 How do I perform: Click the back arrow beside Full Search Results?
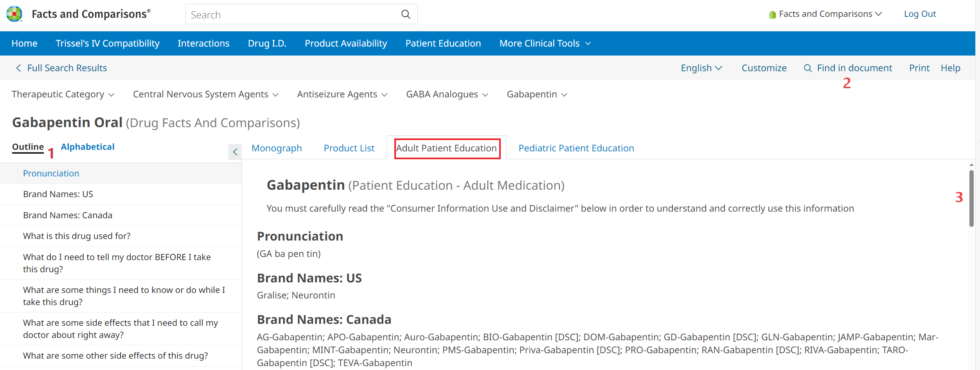(x=18, y=68)
